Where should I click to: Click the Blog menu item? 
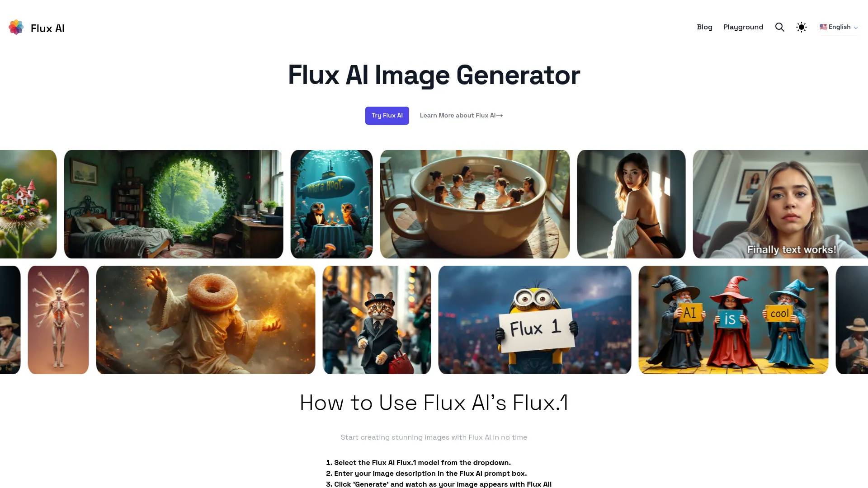pyautogui.click(x=705, y=27)
